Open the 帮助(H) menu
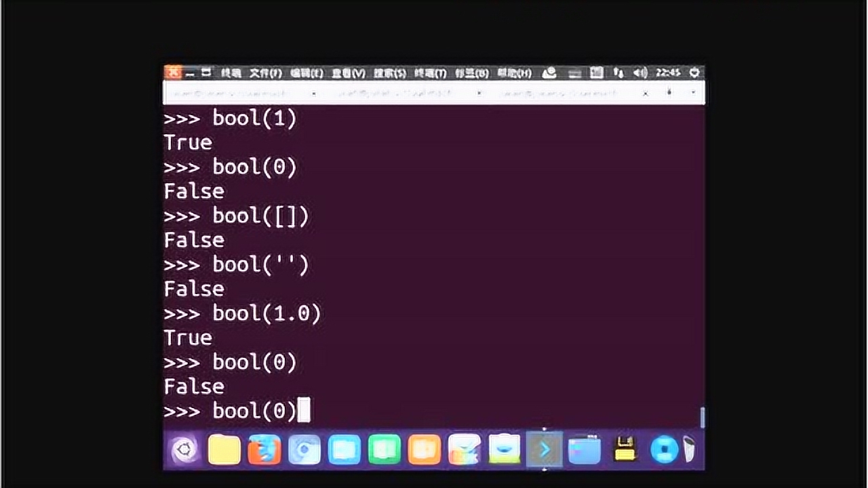 (x=514, y=73)
